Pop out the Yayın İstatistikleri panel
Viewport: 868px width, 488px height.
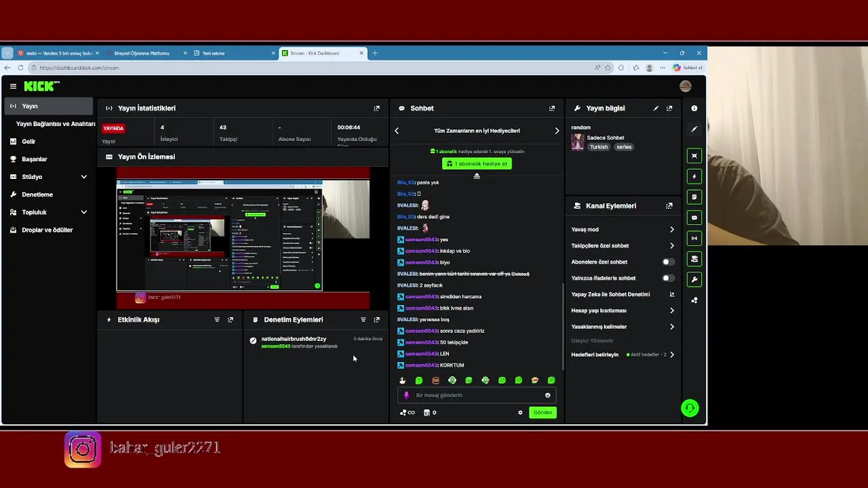[376, 108]
